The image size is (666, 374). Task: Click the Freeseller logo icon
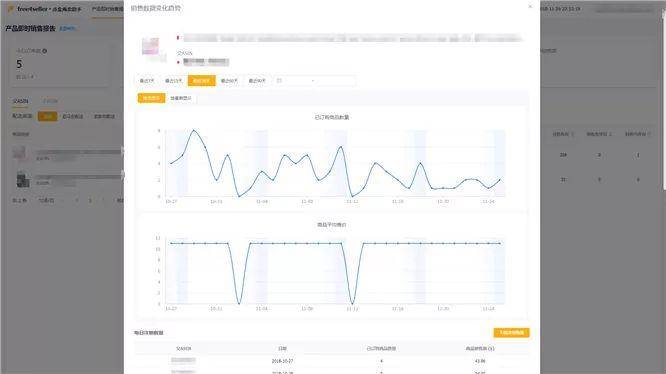point(11,8)
